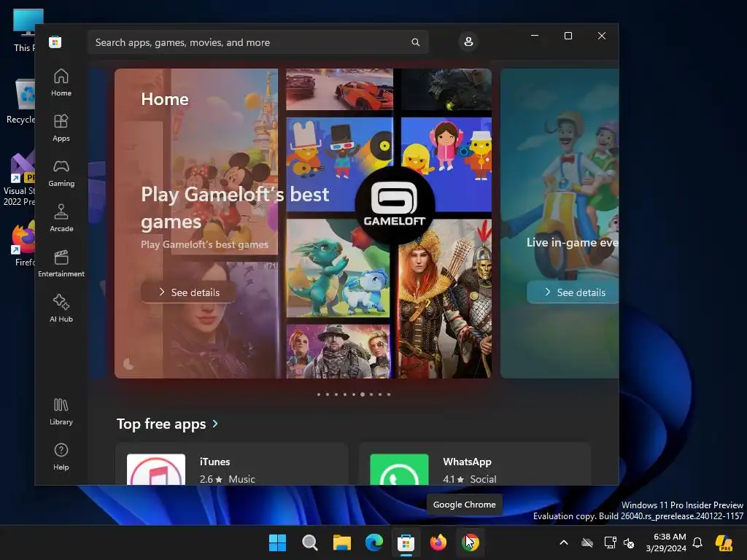Go to Gaming section in sidebar
747x560 pixels.
61,173
